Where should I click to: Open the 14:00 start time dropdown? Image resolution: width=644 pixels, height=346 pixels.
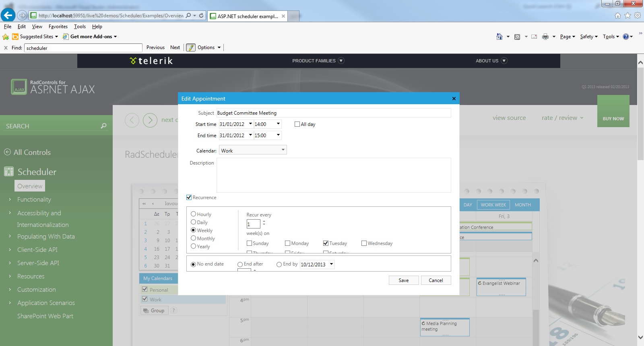point(278,124)
